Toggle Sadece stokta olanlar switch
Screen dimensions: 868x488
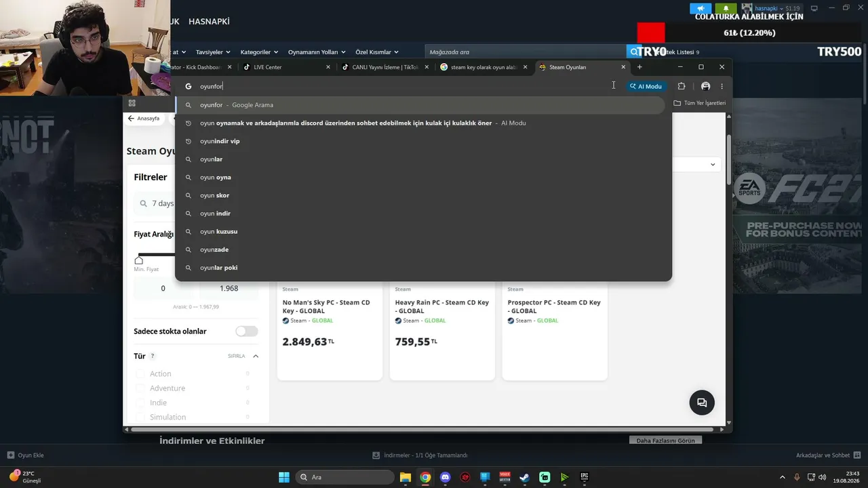tap(247, 331)
